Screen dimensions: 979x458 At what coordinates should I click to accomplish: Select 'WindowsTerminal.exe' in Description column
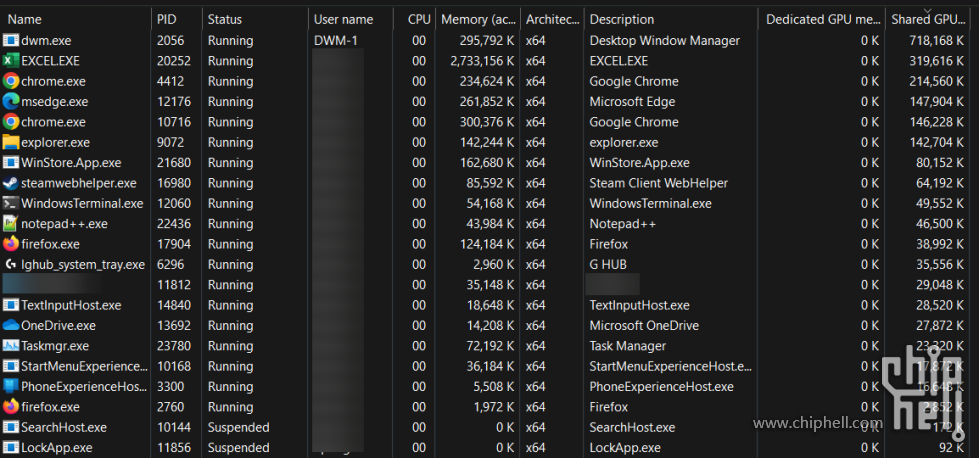coord(651,203)
